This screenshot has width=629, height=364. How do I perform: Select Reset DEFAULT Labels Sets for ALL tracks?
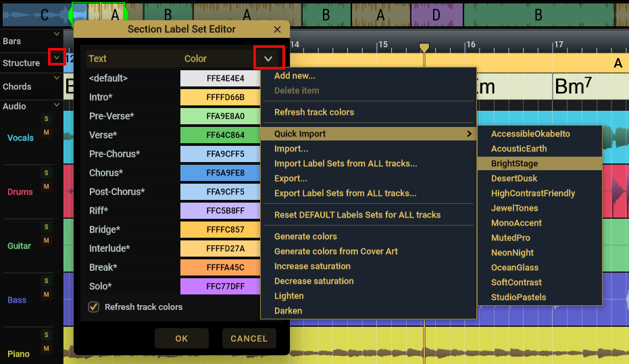coord(357,215)
